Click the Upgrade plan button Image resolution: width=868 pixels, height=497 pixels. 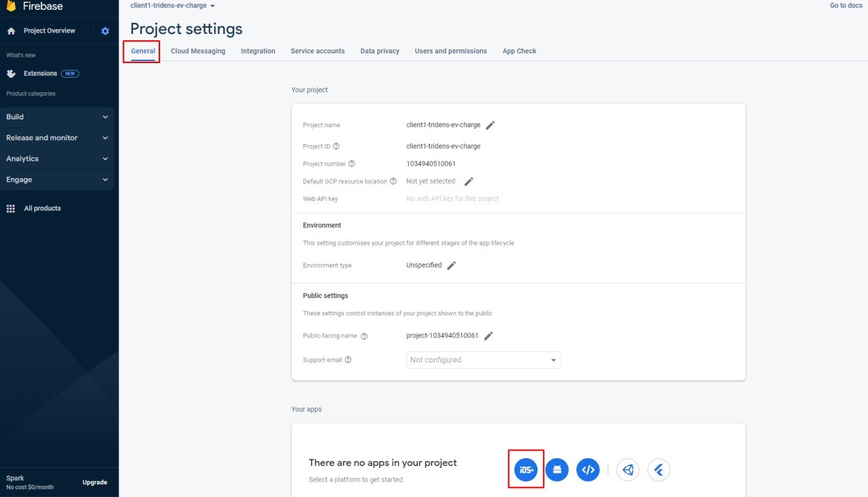(x=95, y=482)
